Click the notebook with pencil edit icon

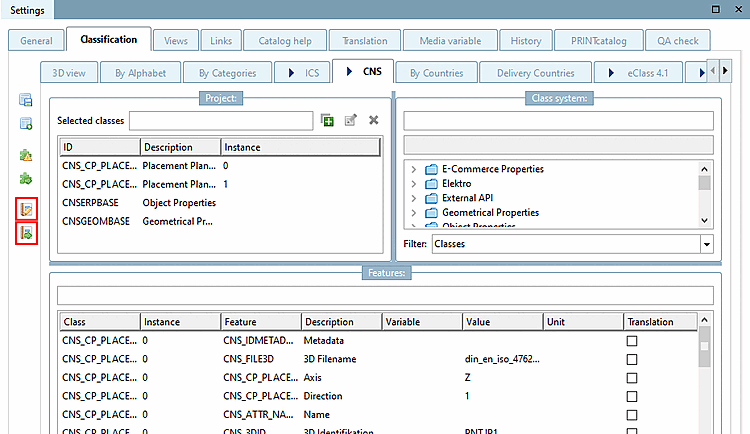coord(26,209)
